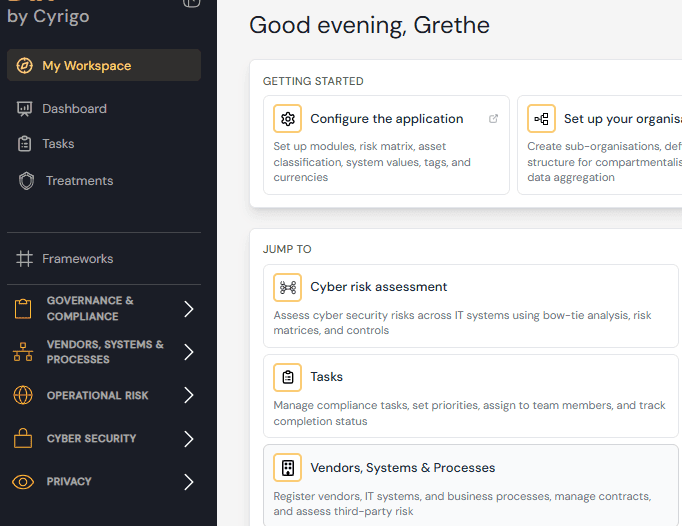
Task: Click the Configure the application gear icon
Action: pos(288,118)
